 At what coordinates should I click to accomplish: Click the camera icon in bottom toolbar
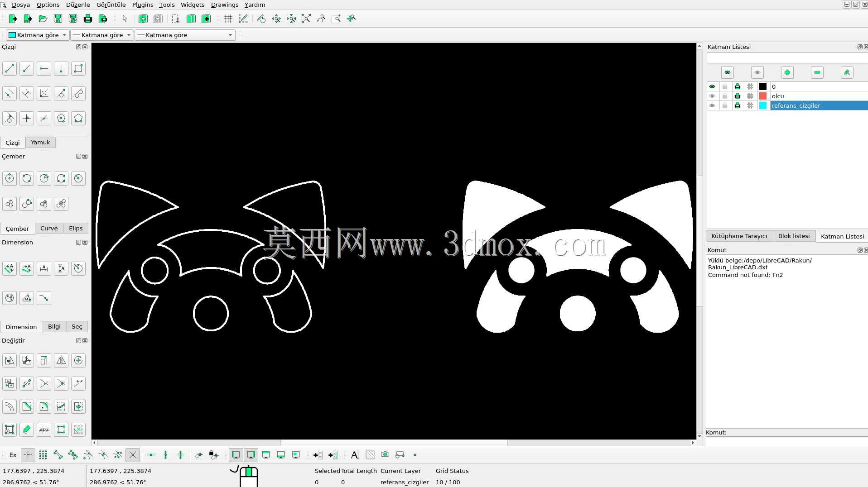385,455
